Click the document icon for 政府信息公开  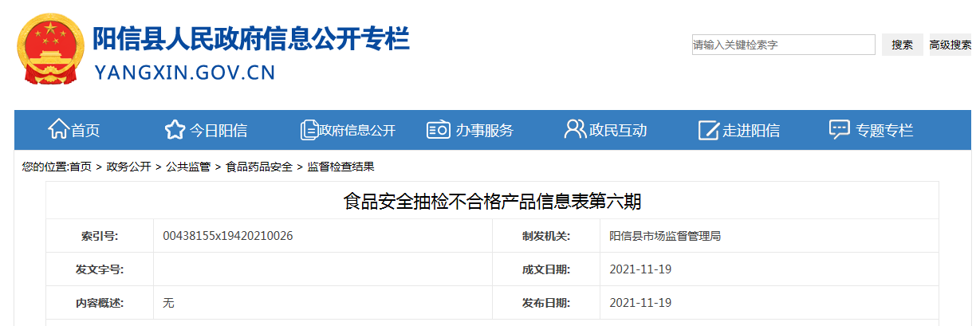click(309, 129)
